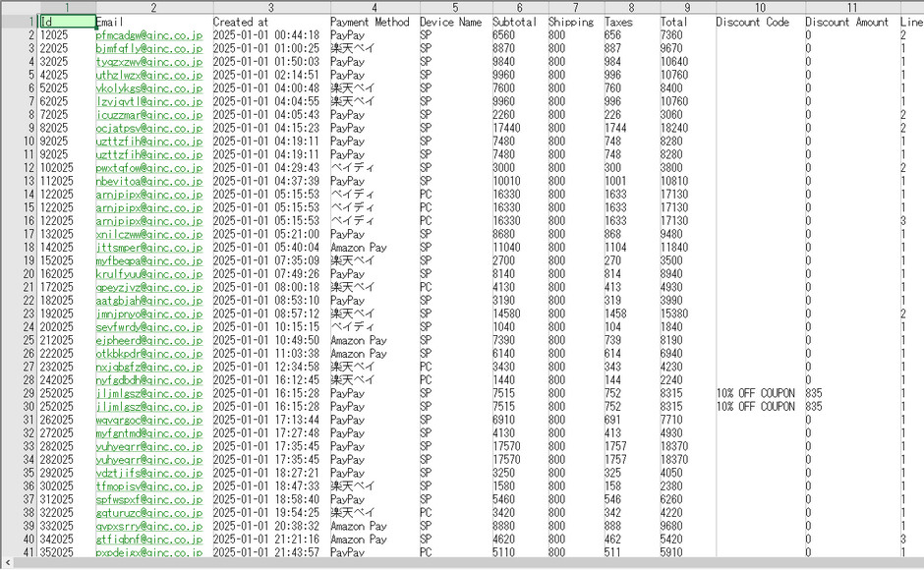Select the Payment Method header cell
924x570 pixels.
(x=370, y=22)
